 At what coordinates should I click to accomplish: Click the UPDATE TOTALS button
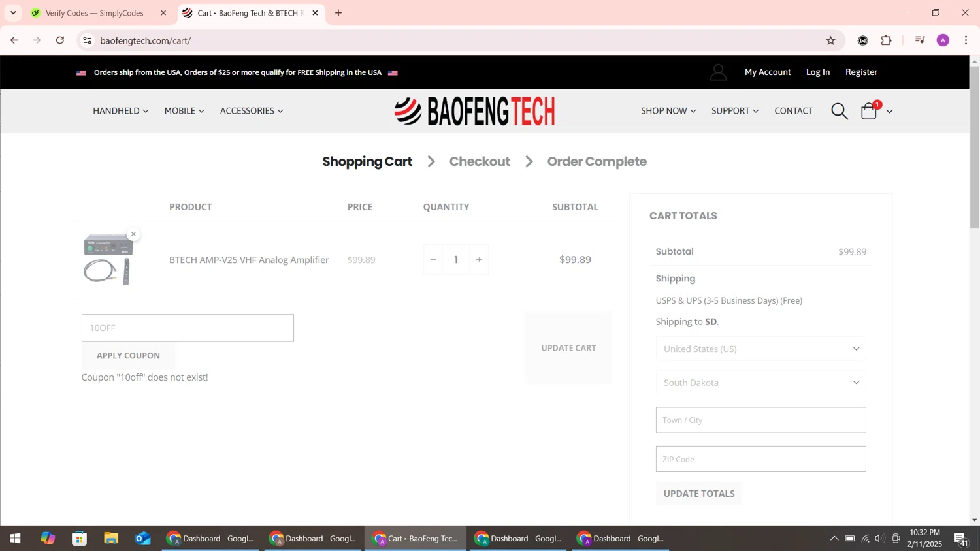click(699, 494)
